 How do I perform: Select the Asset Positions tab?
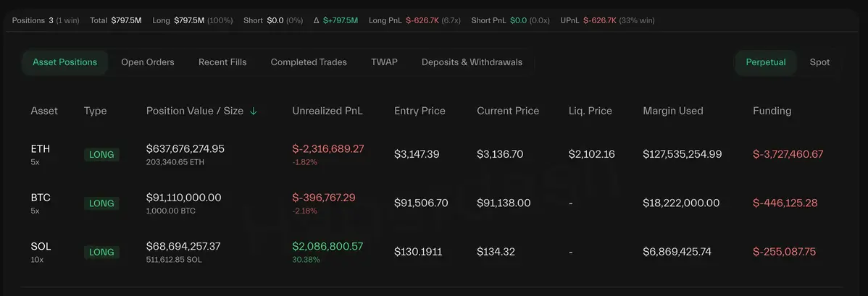coord(64,62)
